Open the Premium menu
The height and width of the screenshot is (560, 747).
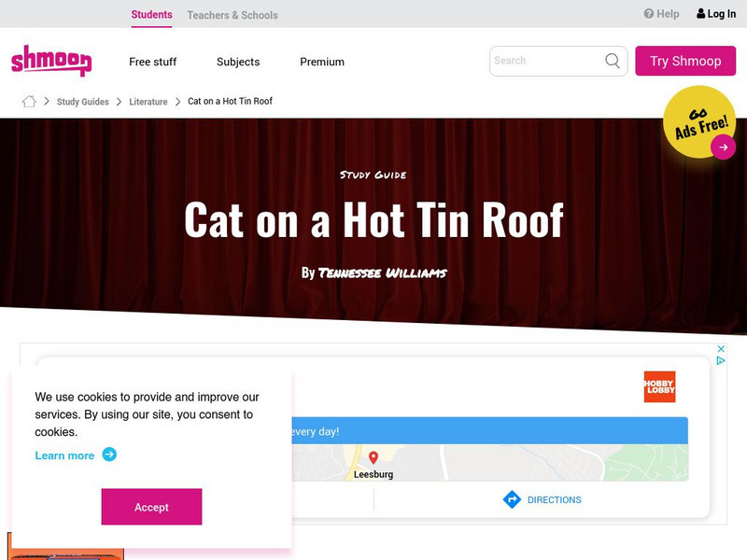322,62
